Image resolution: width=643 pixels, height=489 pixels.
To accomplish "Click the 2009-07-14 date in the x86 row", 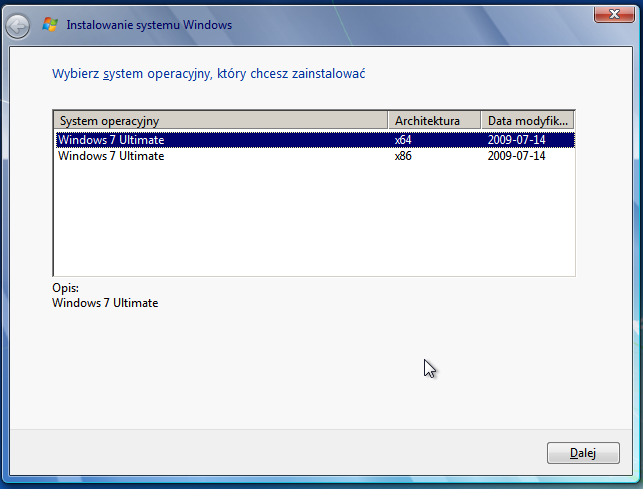I will tap(516, 156).
